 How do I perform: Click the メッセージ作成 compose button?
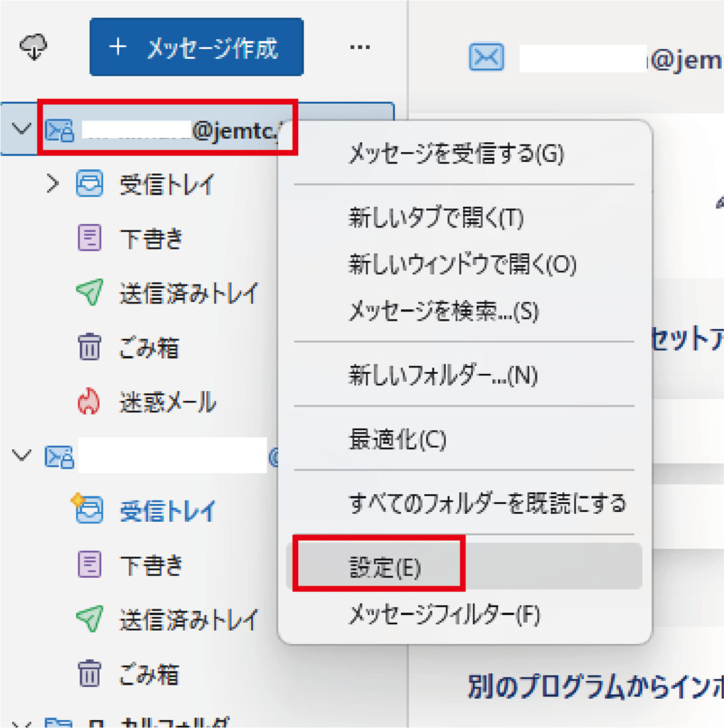pyautogui.click(x=196, y=48)
